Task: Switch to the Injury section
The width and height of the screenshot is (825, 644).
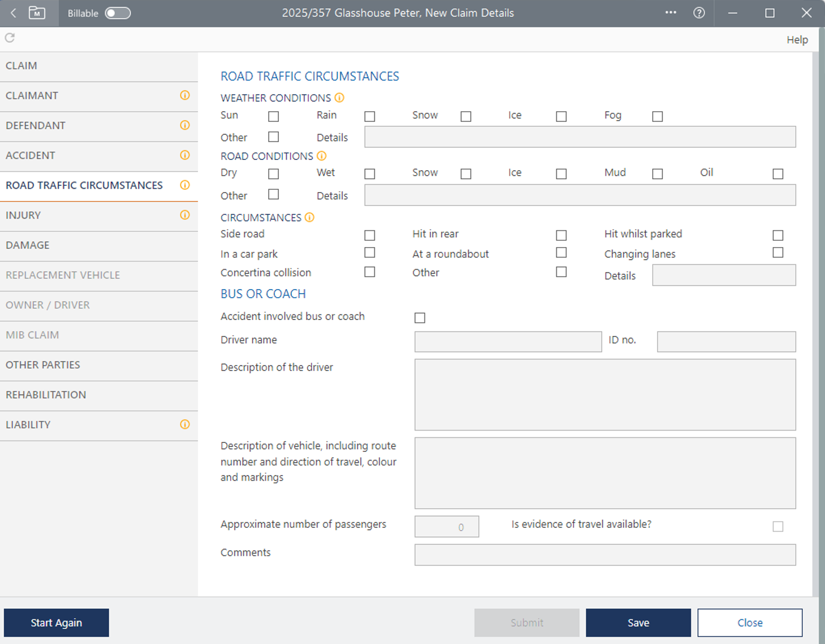Action: coord(23,215)
